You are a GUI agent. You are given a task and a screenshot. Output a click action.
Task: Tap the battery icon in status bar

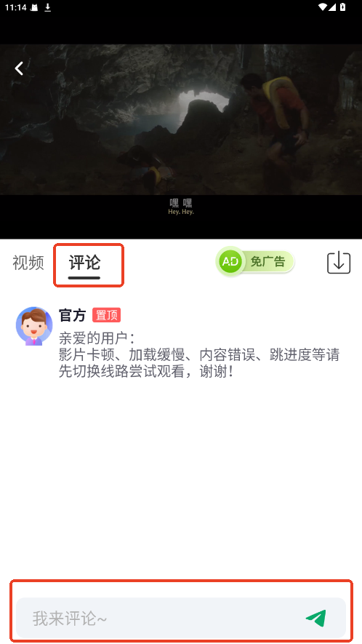342,7
